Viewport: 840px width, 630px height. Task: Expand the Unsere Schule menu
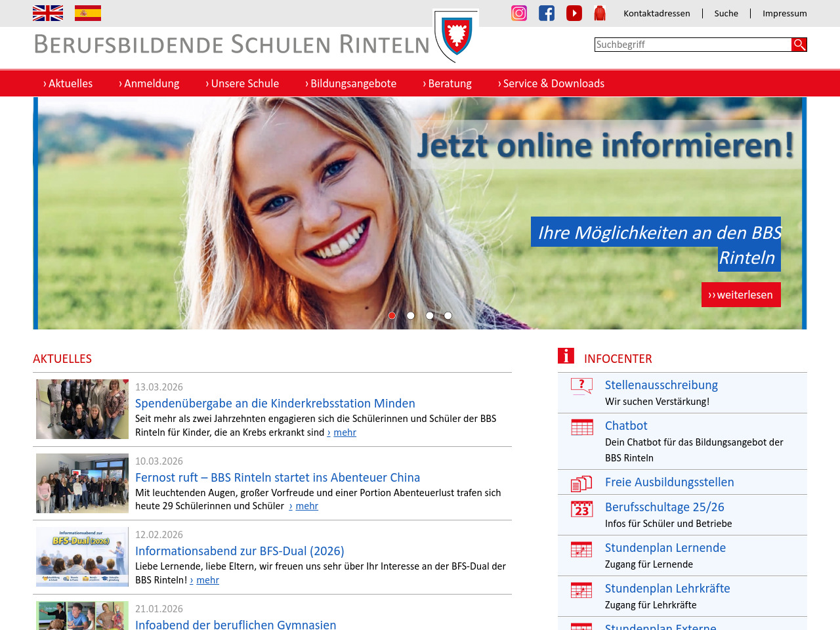point(242,83)
